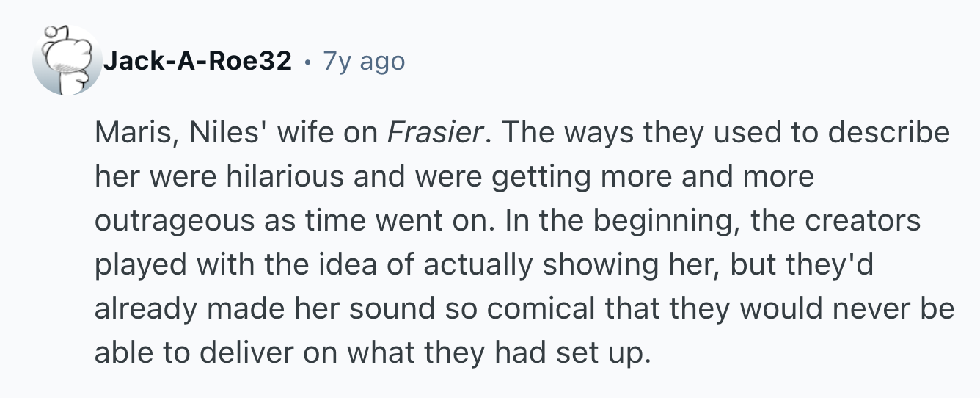Click the word "already" starting the fifth line

click(145, 309)
